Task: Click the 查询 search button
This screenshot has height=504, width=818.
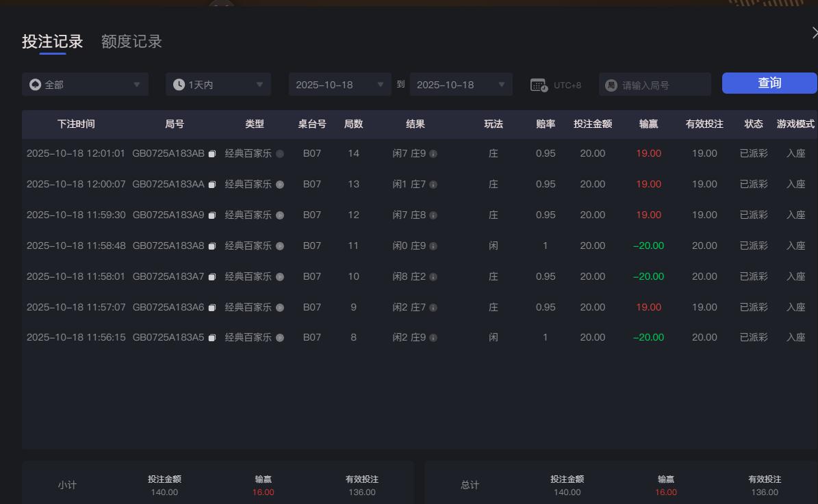Action: pyautogui.click(x=769, y=83)
